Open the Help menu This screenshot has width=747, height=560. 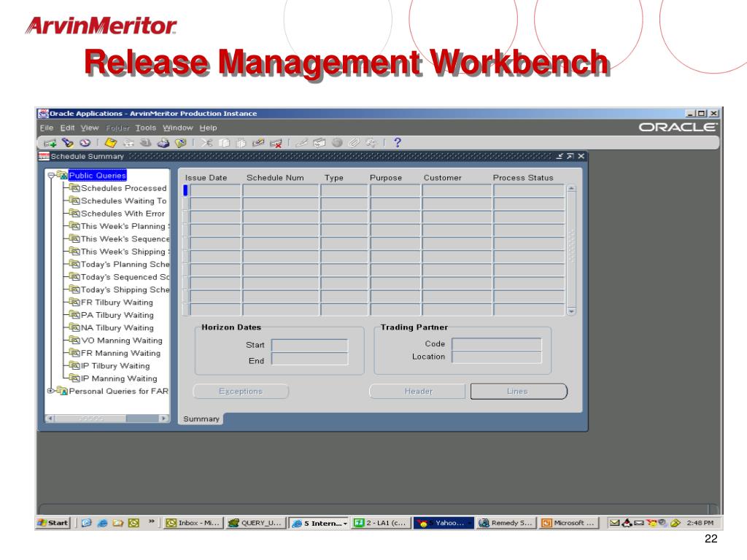click(208, 128)
